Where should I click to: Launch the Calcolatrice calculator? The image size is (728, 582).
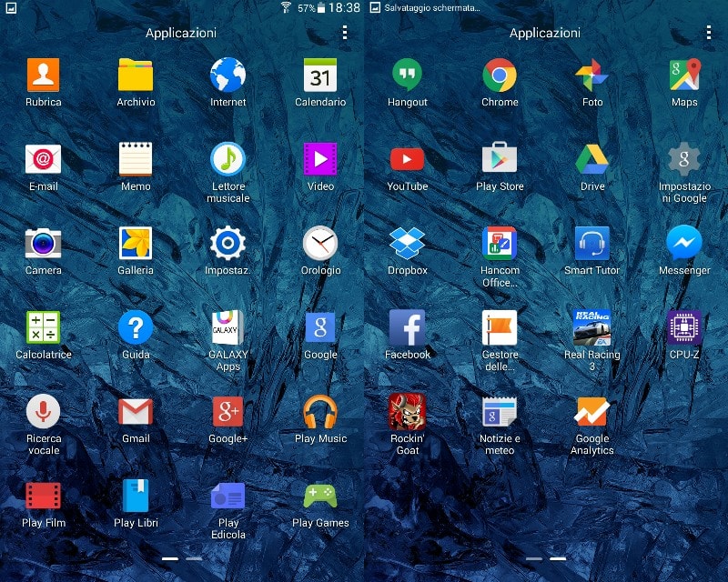click(x=43, y=327)
